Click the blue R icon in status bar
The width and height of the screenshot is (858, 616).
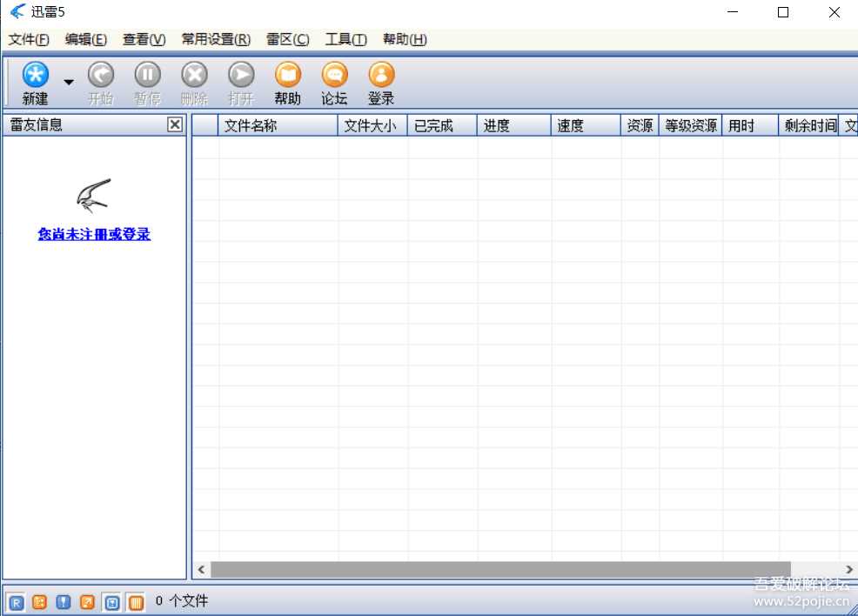16,601
